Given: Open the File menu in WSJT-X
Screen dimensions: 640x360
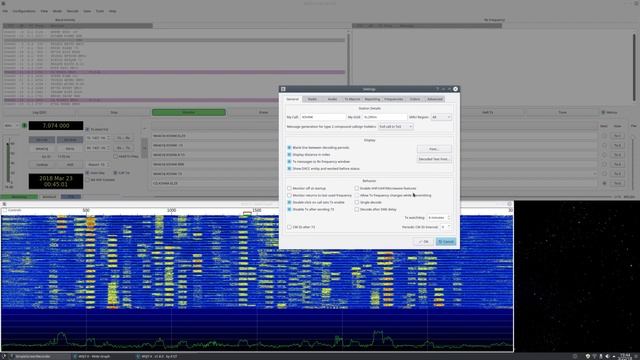Looking at the screenshot, I should (x=5, y=11).
